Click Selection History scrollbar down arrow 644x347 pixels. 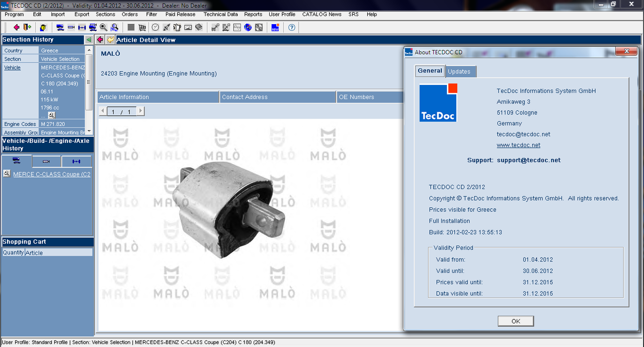point(90,130)
